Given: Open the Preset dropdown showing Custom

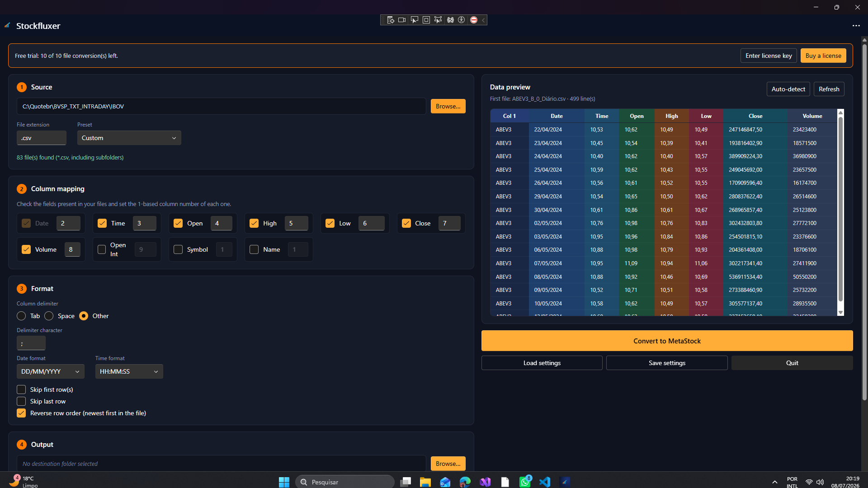Looking at the screenshot, I should coord(129,138).
